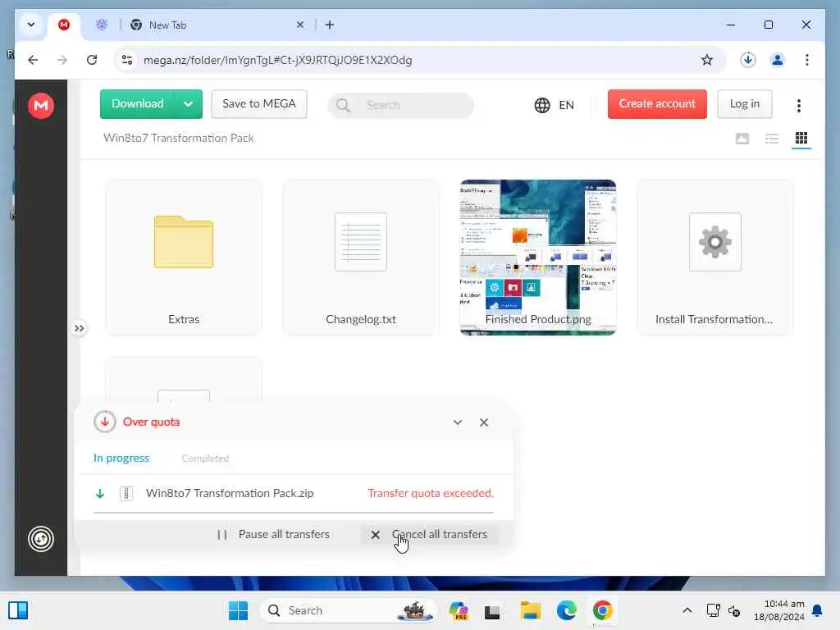Open File Explorer from taskbar
Image resolution: width=840 pixels, height=630 pixels.
tap(531, 610)
